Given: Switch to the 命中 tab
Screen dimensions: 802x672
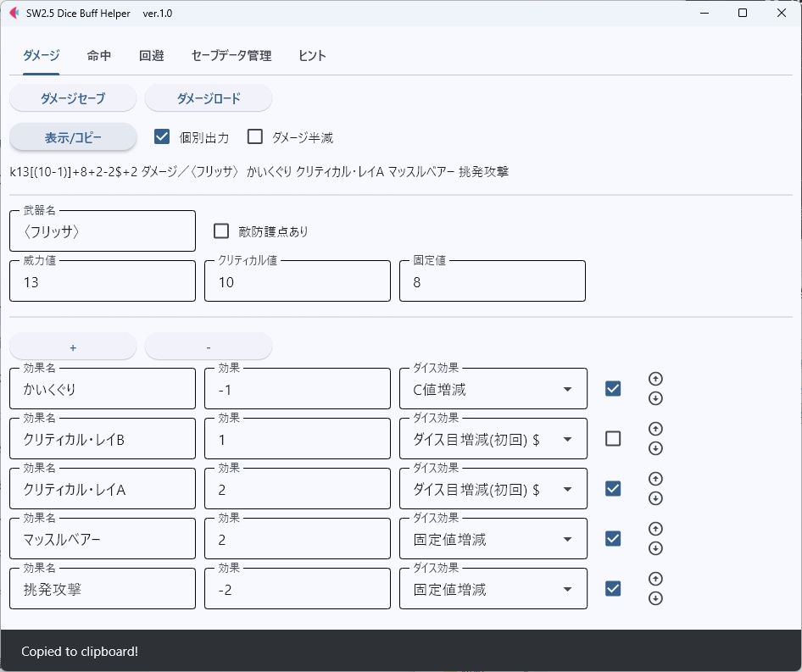Looking at the screenshot, I should pyautogui.click(x=99, y=55).
